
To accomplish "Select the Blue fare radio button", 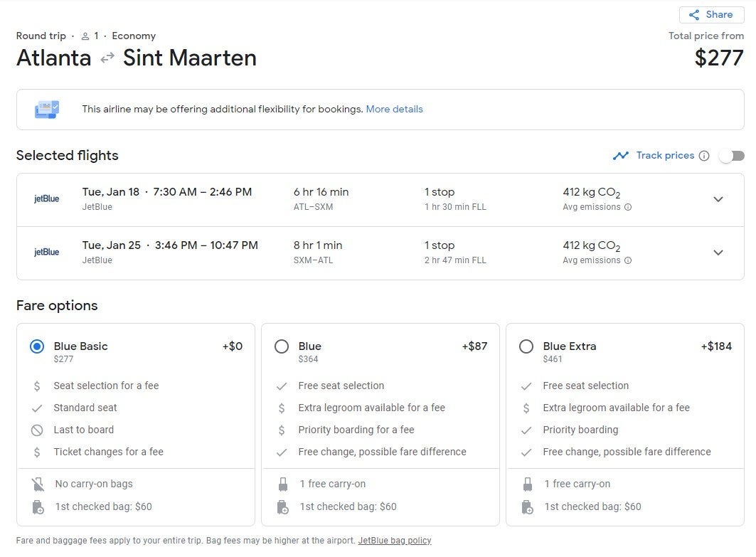I will click(282, 346).
